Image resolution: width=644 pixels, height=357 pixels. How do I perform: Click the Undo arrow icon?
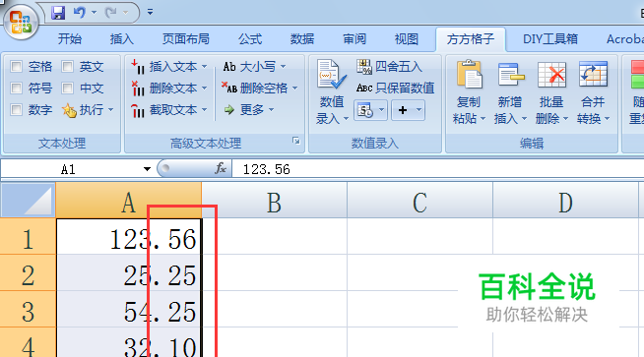click(x=79, y=13)
